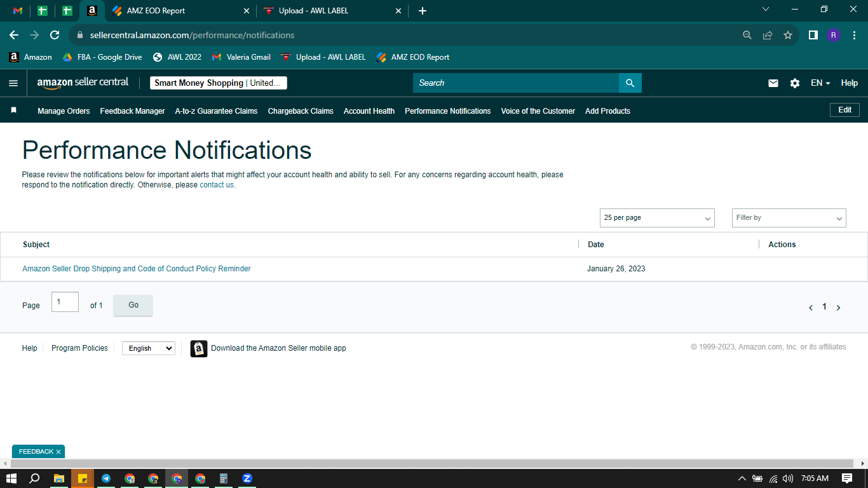Click the contact us link
The width and height of the screenshot is (868, 488).
(217, 185)
